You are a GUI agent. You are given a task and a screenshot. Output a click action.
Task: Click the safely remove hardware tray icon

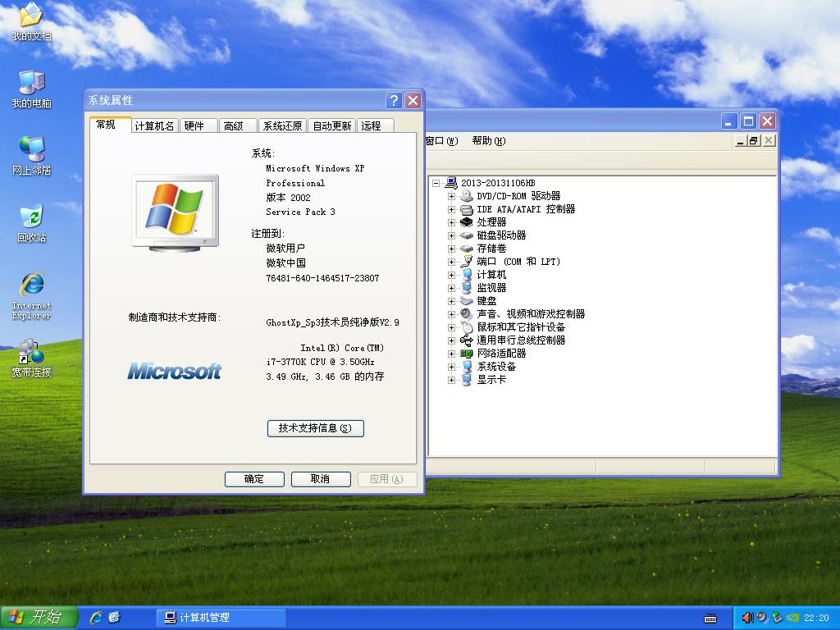[778, 618]
